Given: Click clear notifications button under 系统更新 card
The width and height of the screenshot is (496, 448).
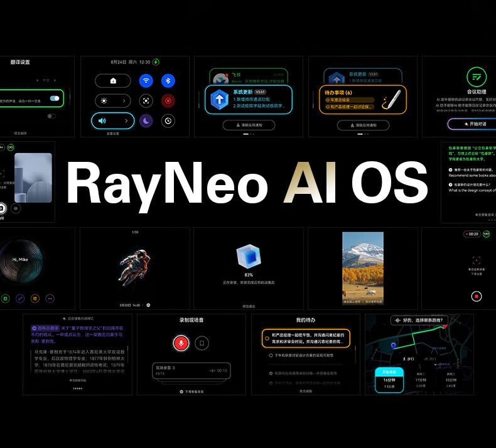Looking at the screenshot, I should click(249, 125).
